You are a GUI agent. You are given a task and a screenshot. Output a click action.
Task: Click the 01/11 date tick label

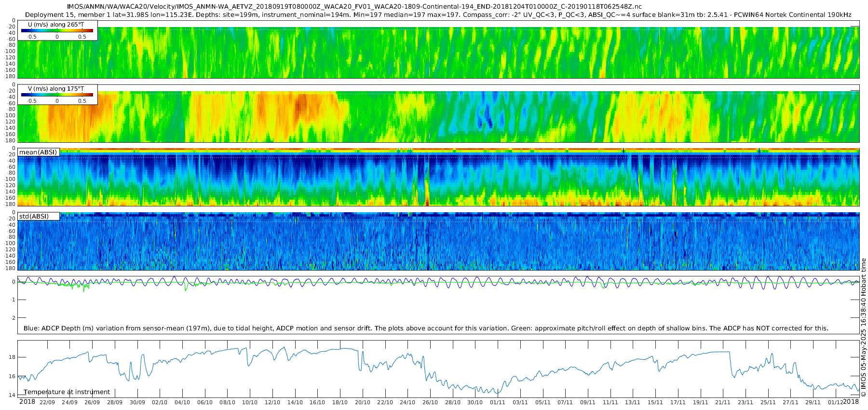(497, 402)
